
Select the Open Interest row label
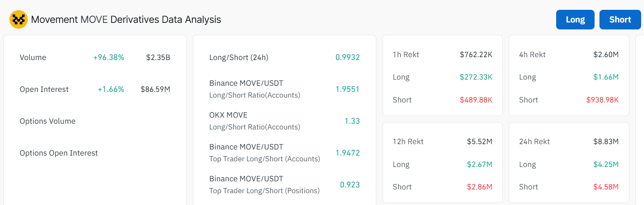tap(44, 89)
